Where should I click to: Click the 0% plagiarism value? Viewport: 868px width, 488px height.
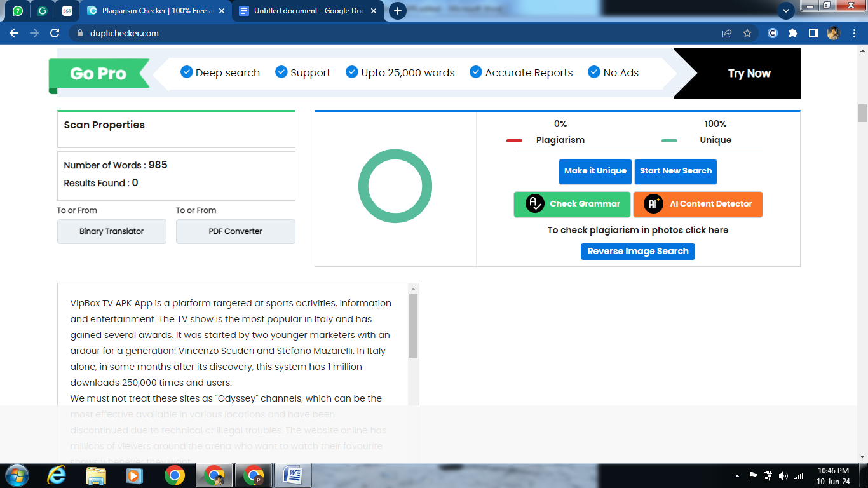pyautogui.click(x=560, y=124)
